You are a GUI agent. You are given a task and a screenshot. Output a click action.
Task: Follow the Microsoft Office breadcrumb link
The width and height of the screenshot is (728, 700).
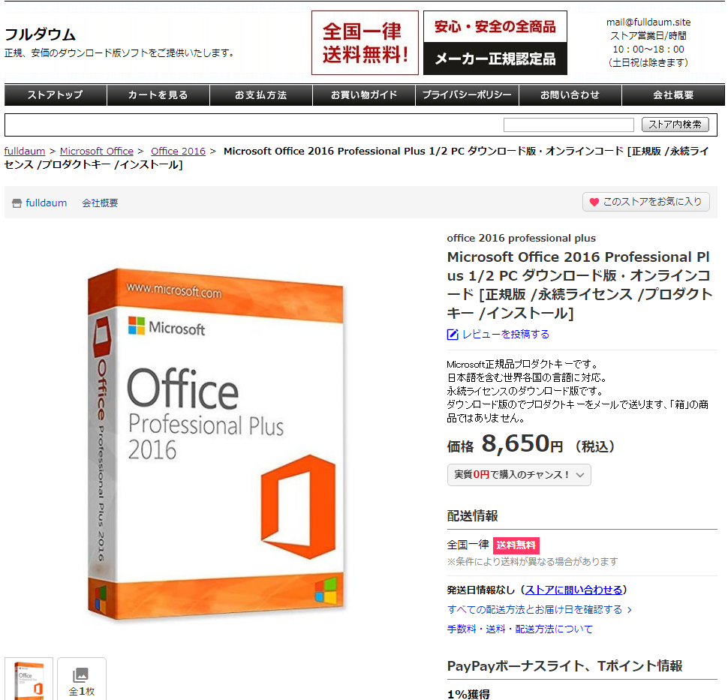[97, 152]
